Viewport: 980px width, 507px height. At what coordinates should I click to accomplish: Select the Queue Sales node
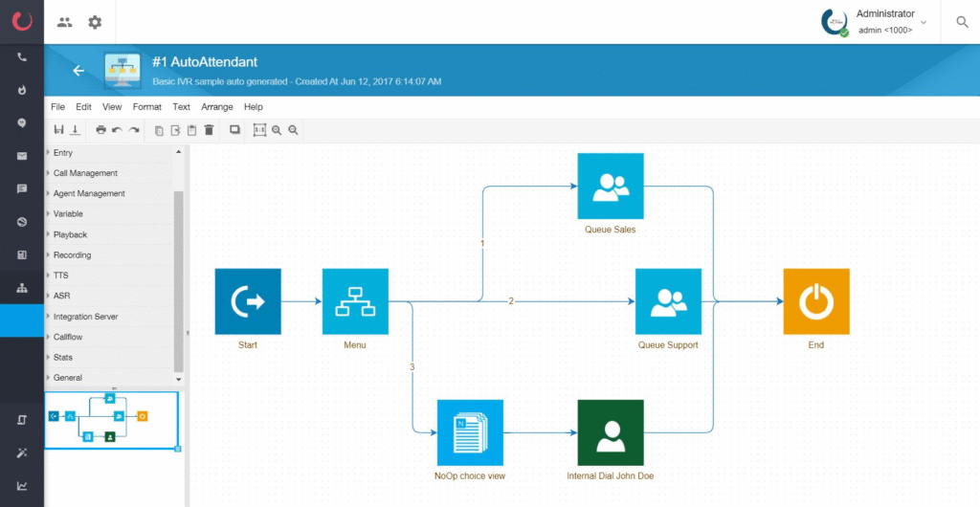611,187
